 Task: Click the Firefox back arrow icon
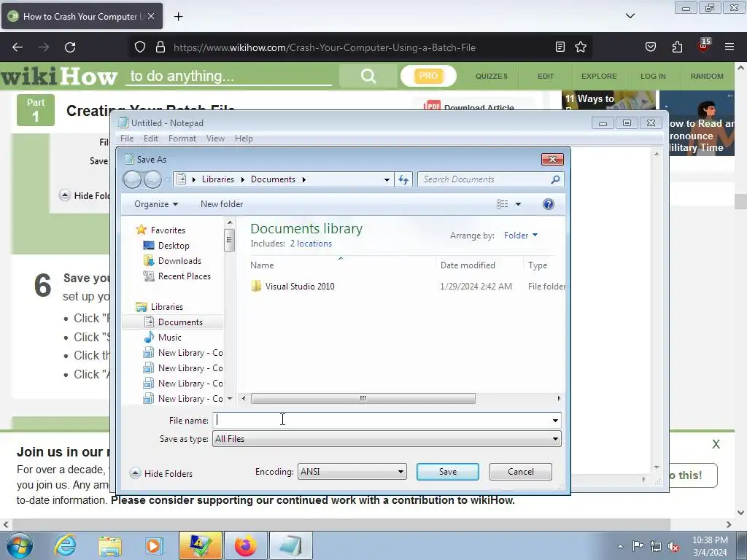(18, 47)
